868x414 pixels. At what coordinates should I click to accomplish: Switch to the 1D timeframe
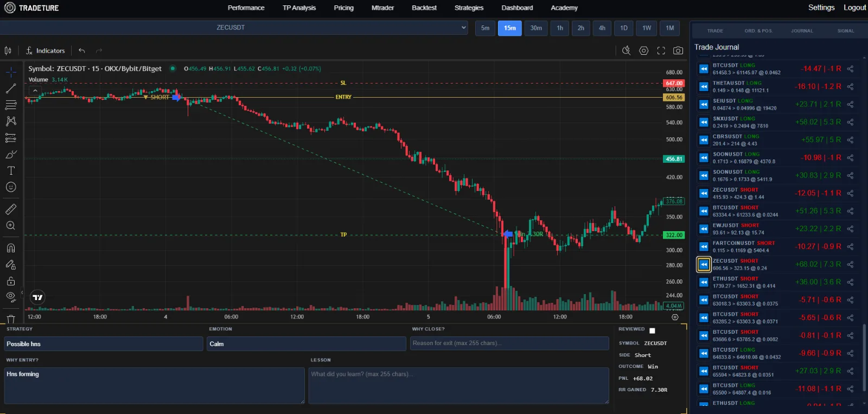(x=624, y=28)
